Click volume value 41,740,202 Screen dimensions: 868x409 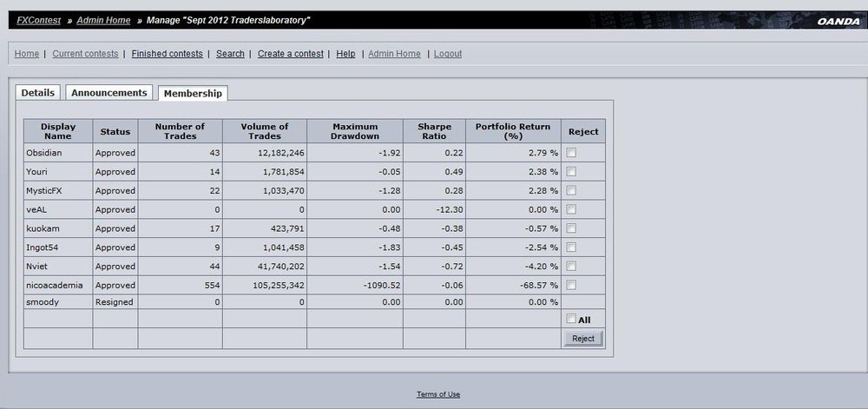click(279, 266)
